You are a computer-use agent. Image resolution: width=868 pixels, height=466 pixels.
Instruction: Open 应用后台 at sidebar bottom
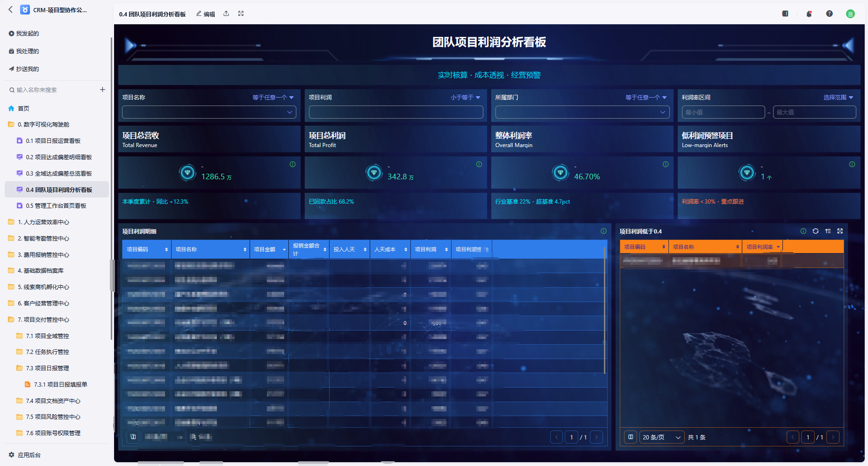click(x=29, y=455)
